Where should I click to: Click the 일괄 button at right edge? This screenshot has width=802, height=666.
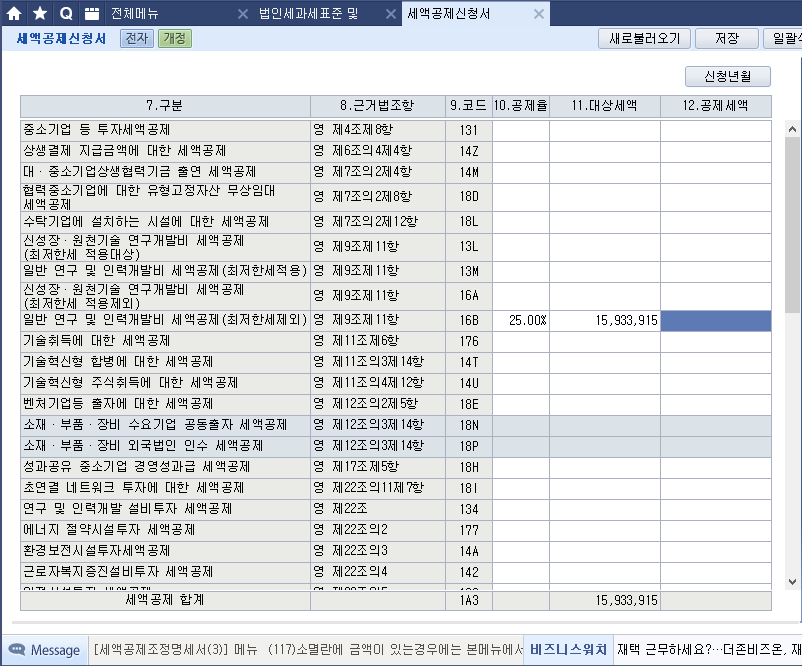pos(783,38)
